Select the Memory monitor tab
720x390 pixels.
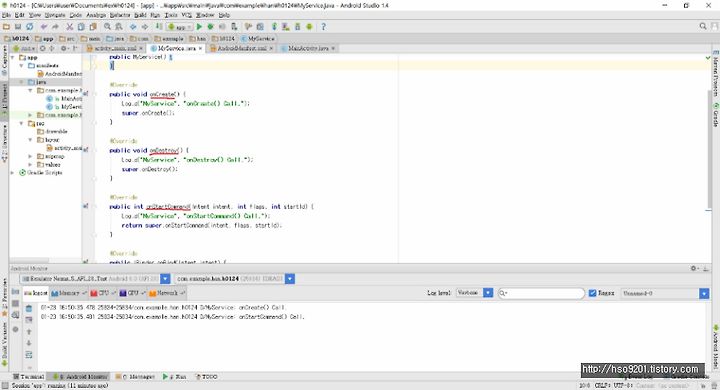click(68, 293)
